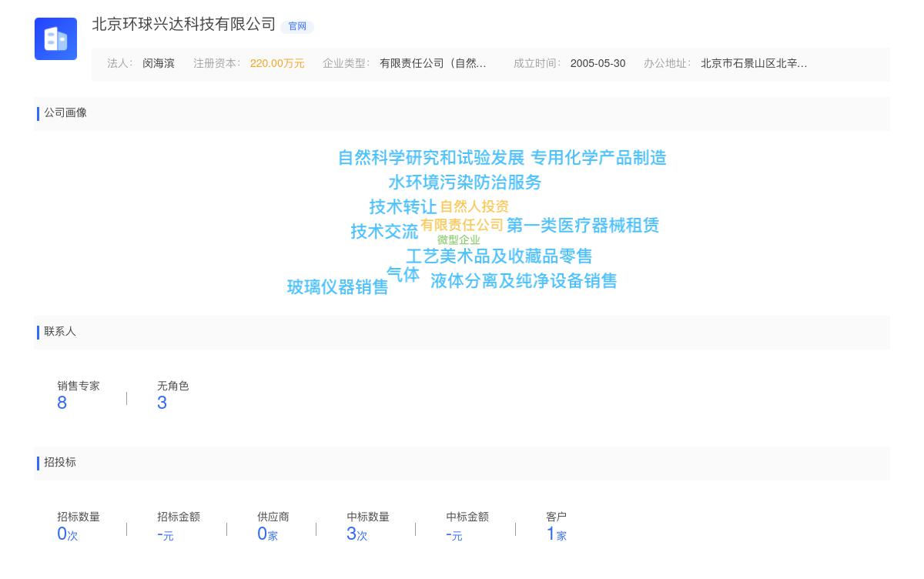This screenshot has height=579, width=924.
Task: Click the blue company building logo icon
Action: click(55, 38)
